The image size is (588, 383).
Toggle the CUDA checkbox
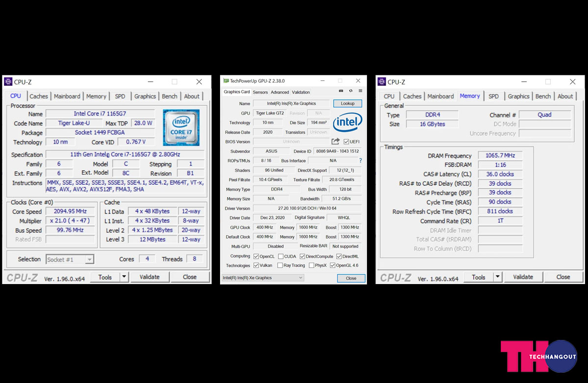(x=280, y=256)
